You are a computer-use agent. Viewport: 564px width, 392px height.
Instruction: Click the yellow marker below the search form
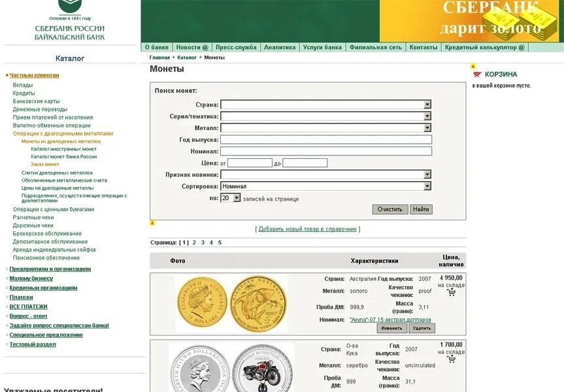[152, 223]
